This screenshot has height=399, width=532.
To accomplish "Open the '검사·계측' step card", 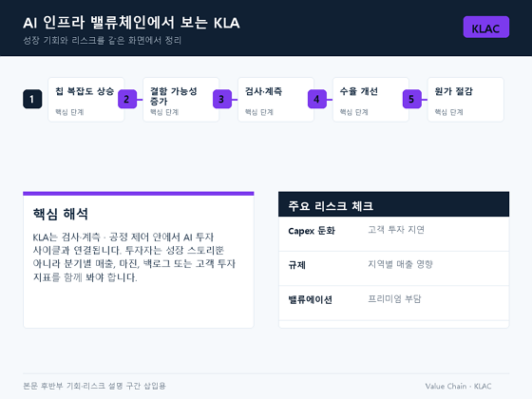I will [x=275, y=100].
